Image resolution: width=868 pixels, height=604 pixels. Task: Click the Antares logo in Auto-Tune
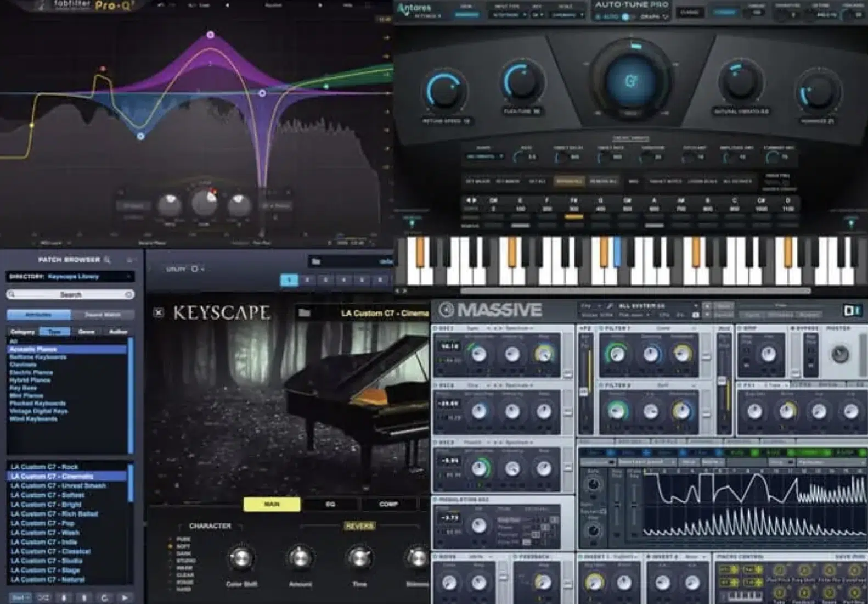pos(414,9)
